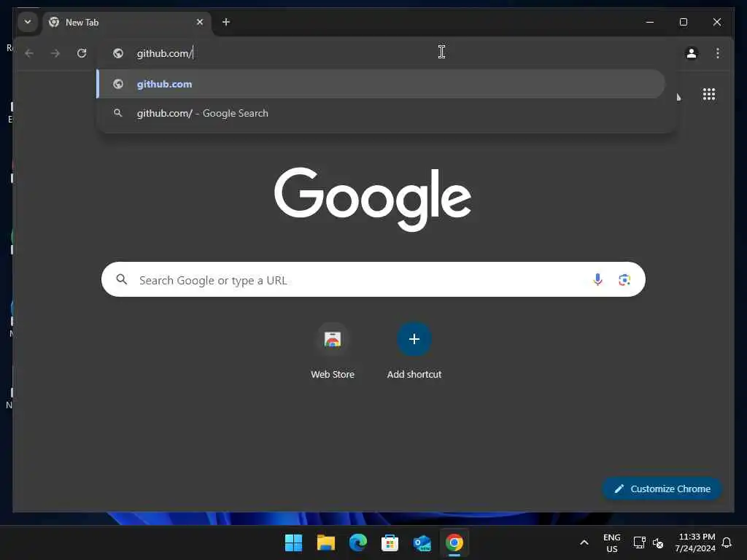Image resolution: width=747 pixels, height=560 pixels.
Task: Switch the ENG US input language
Action: (x=612, y=542)
